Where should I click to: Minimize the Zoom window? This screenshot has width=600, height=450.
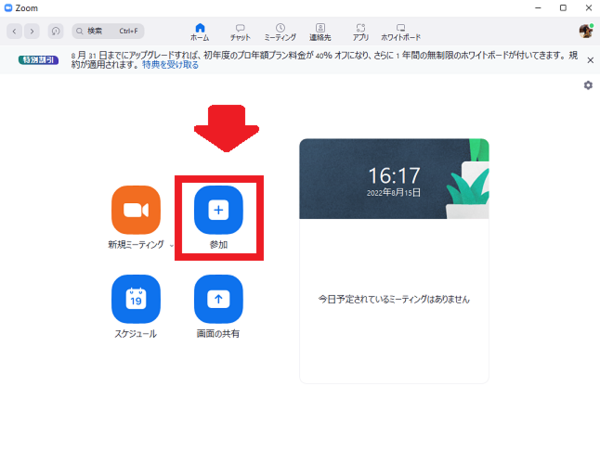(x=538, y=8)
